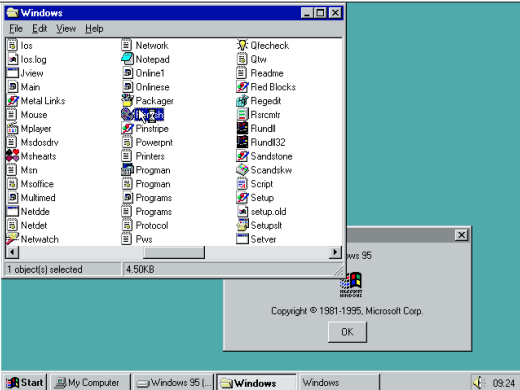Select the Netdde icon

point(12,211)
